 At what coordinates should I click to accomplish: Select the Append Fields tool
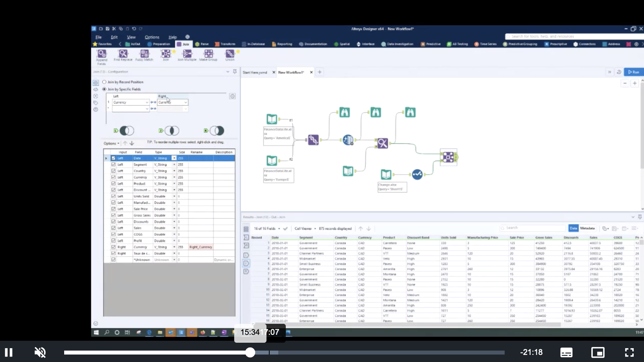(x=101, y=55)
